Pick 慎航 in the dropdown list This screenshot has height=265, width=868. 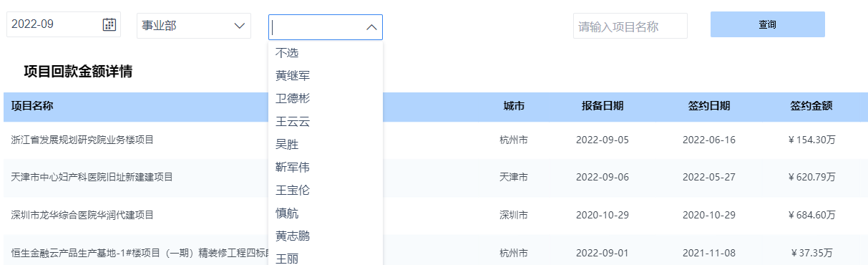[287, 213]
